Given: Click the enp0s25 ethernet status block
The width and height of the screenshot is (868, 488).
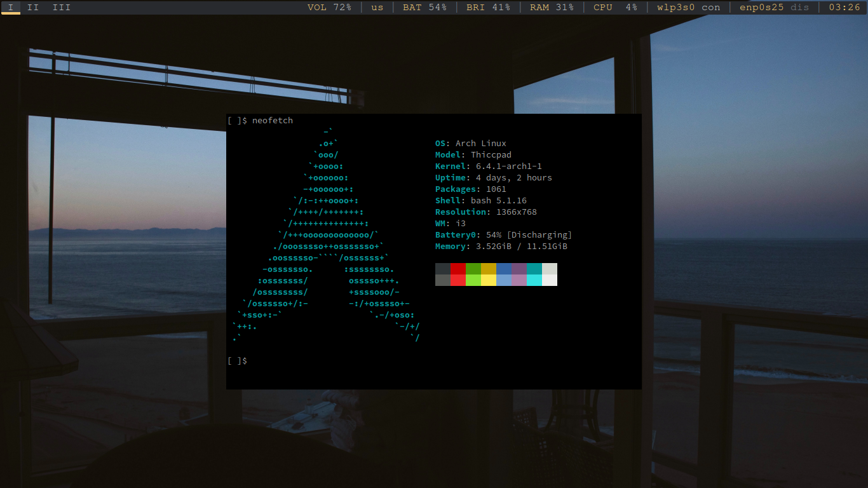Looking at the screenshot, I should (x=774, y=8).
